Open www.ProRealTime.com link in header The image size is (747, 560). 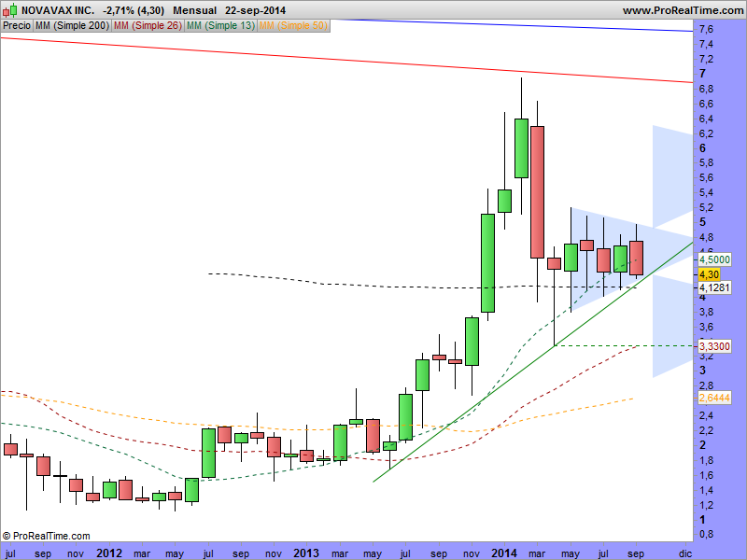coord(684,10)
